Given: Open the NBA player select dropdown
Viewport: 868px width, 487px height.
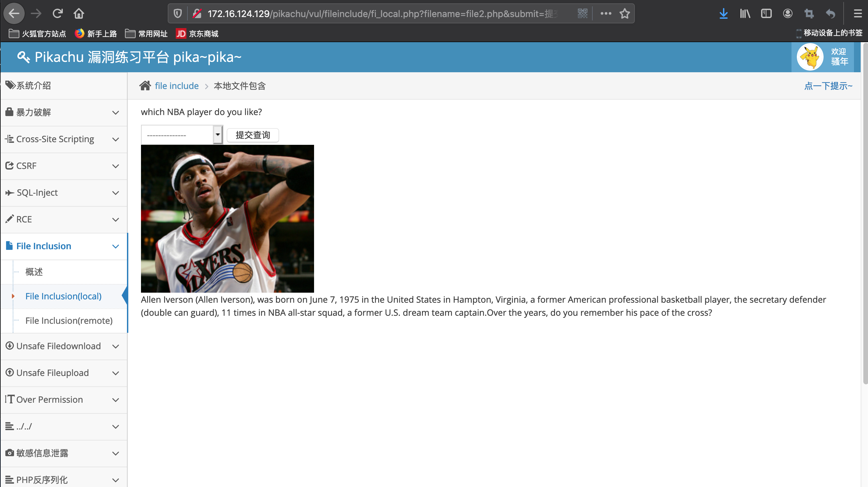Looking at the screenshot, I should [182, 135].
